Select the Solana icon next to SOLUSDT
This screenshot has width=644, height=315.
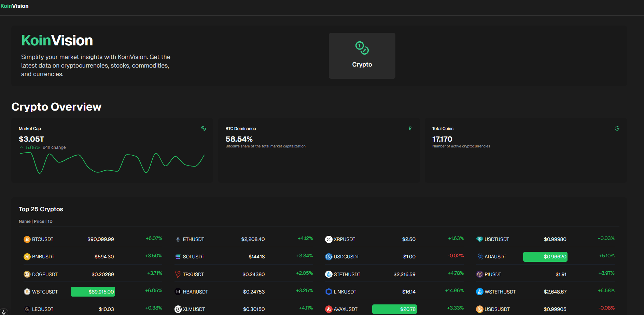(178, 256)
